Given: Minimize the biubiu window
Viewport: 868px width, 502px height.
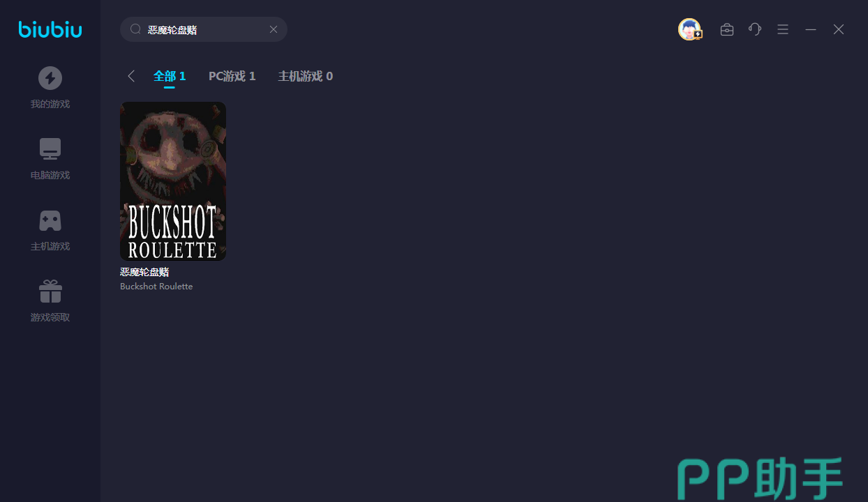Looking at the screenshot, I should pos(811,29).
